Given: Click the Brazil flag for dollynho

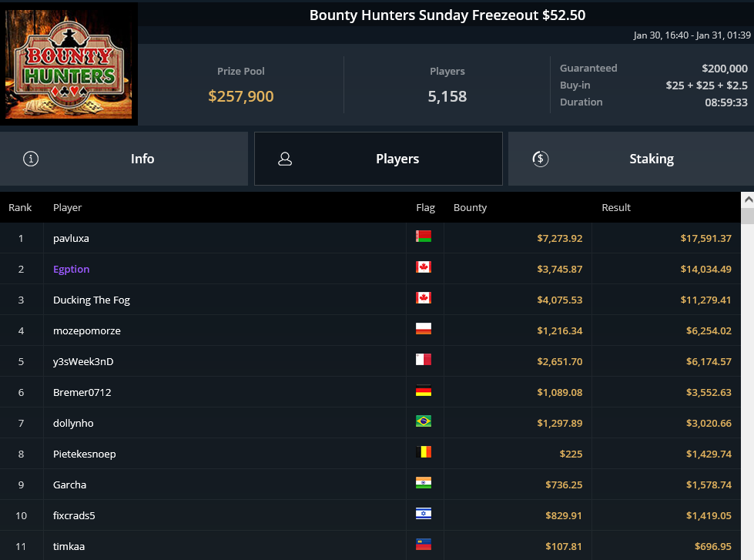Looking at the screenshot, I should [423, 421].
